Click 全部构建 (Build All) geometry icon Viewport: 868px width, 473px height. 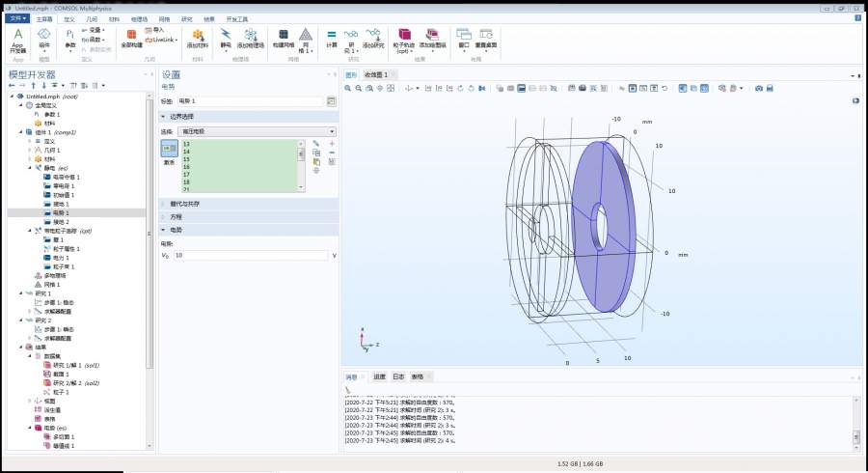[132, 39]
